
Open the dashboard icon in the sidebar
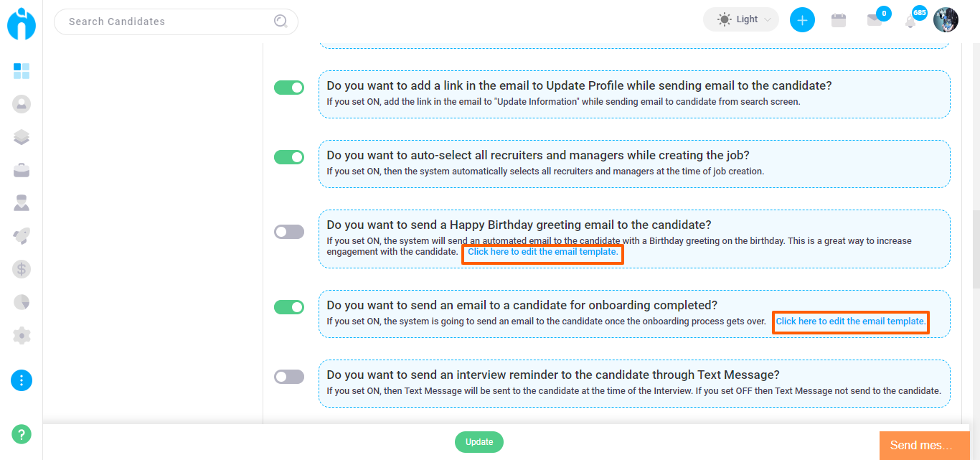pyautogui.click(x=22, y=71)
